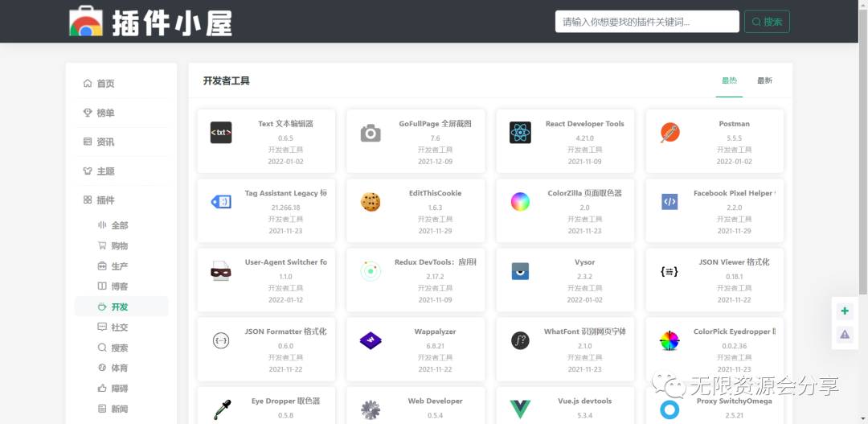Open the Web Developer title link
This screenshot has height=424, width=868.
[x=435, y=401]
